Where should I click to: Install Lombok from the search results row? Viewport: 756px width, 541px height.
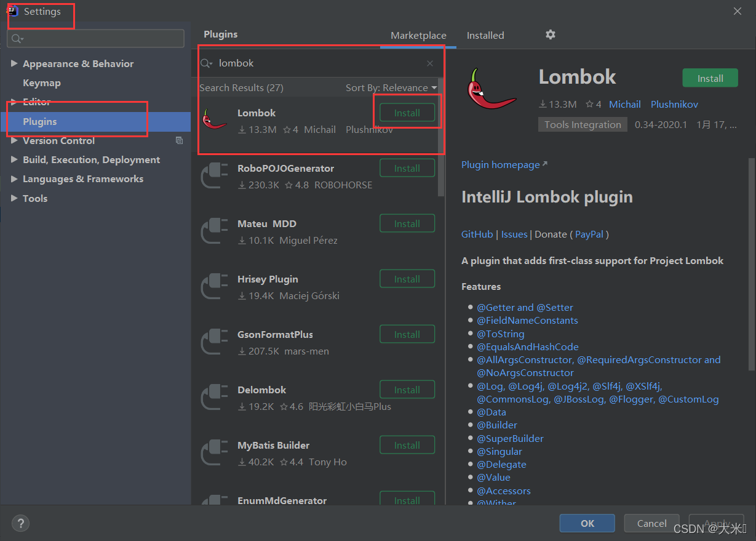click(x=407, y=113)
